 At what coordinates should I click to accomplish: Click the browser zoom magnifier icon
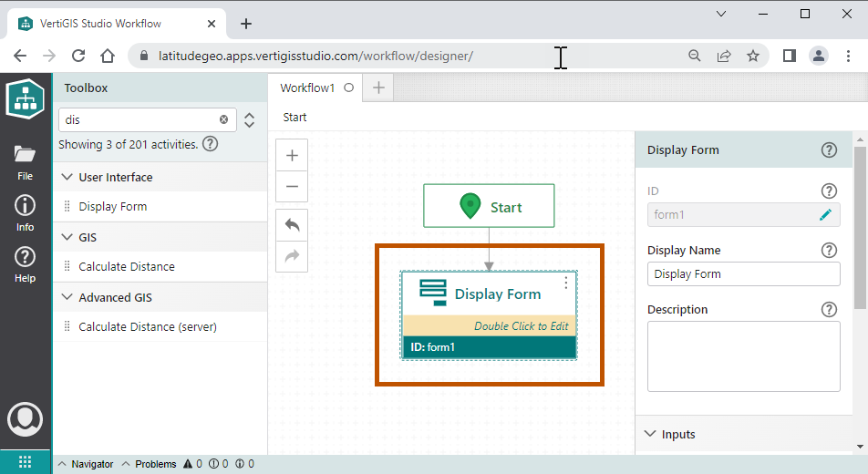694,56
